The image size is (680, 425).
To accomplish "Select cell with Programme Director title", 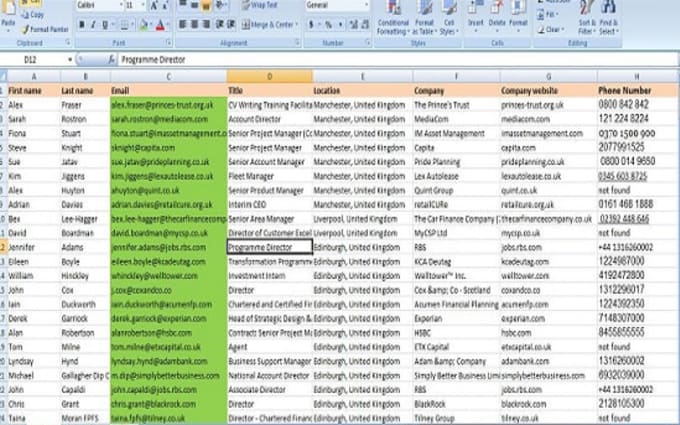I will [x=269, y=247].
